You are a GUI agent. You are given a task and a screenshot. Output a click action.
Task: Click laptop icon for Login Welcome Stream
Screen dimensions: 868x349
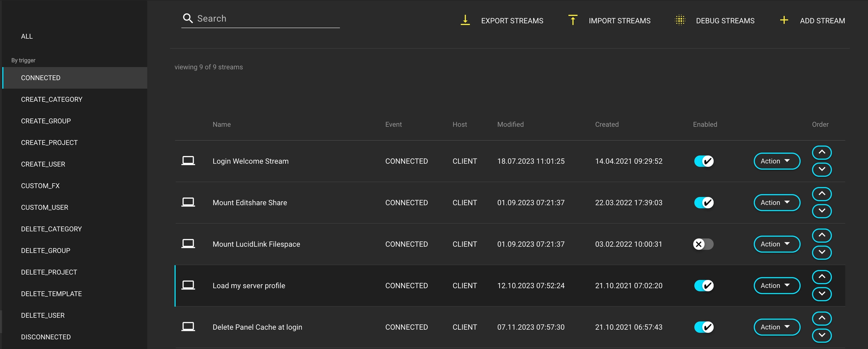(188, 161)
